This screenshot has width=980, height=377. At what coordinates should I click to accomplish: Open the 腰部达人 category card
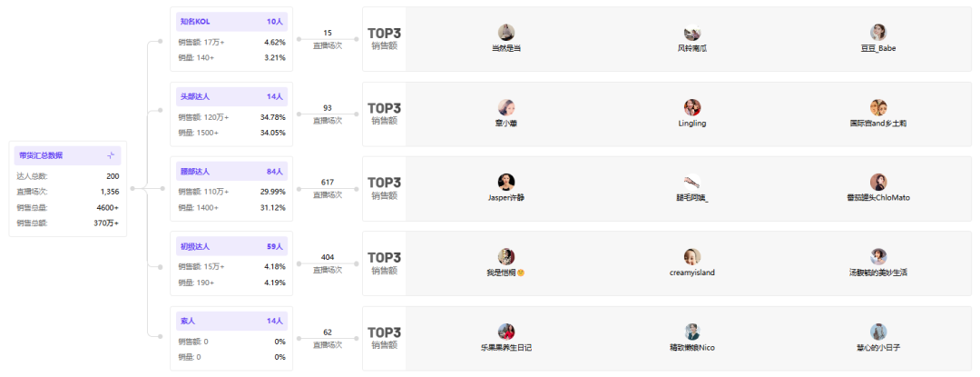[232, 189]
